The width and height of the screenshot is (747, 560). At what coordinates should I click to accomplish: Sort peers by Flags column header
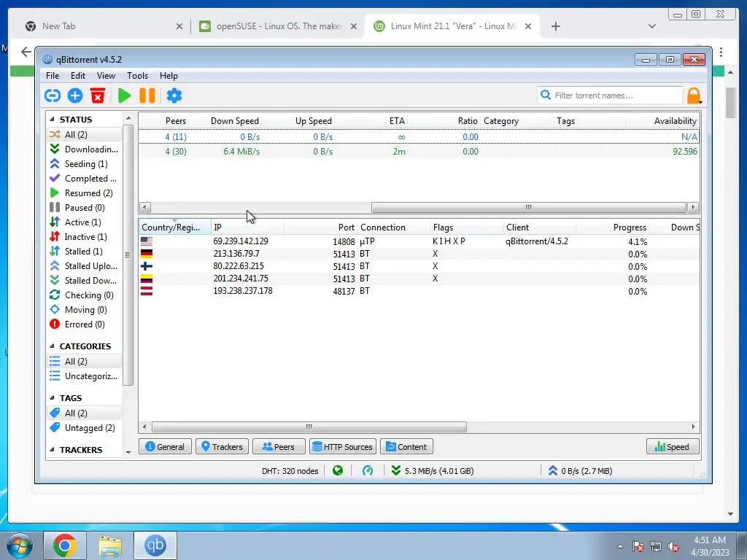point(466,227)
